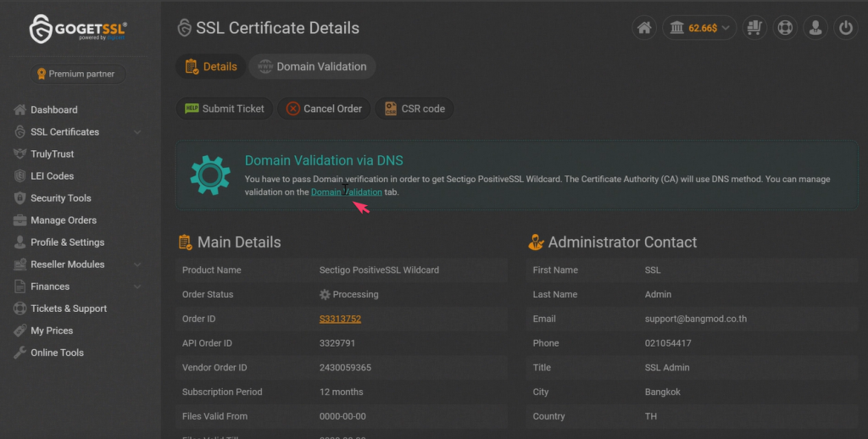Expand the SSL Certificates chevron
Viewport: 868px width, 439px height.
pyautogui.click(x=137, y=131)
